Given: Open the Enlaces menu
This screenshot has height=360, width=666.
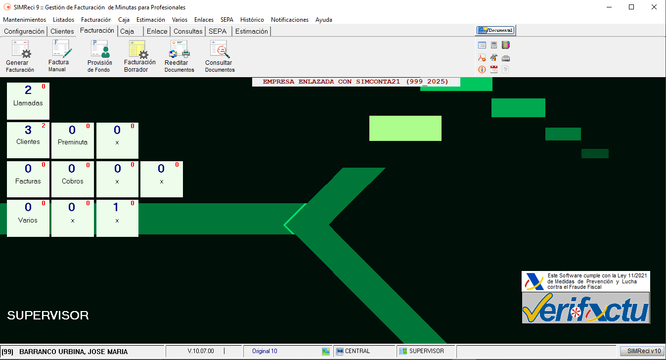Looking at the screenshot, I should [x=204, y=20].
